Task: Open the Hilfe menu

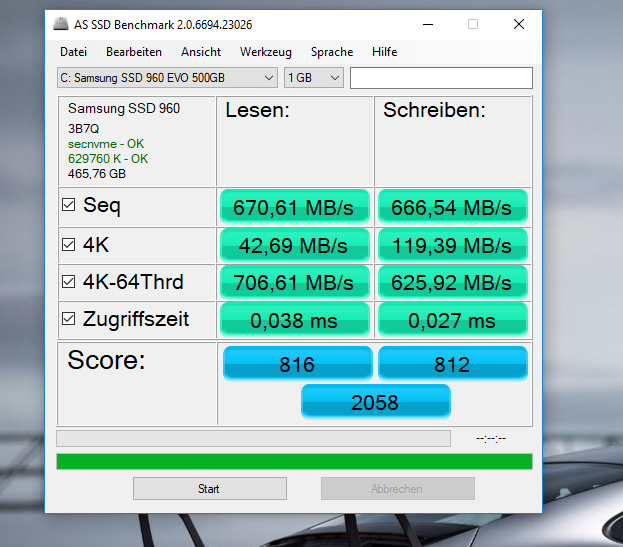Action: (385, 52)
